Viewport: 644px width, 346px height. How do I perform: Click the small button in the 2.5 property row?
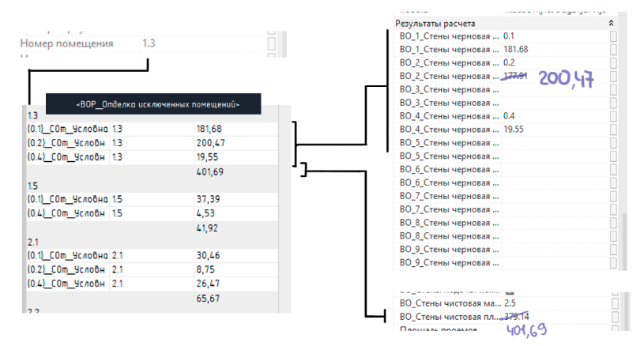[613, 303]
